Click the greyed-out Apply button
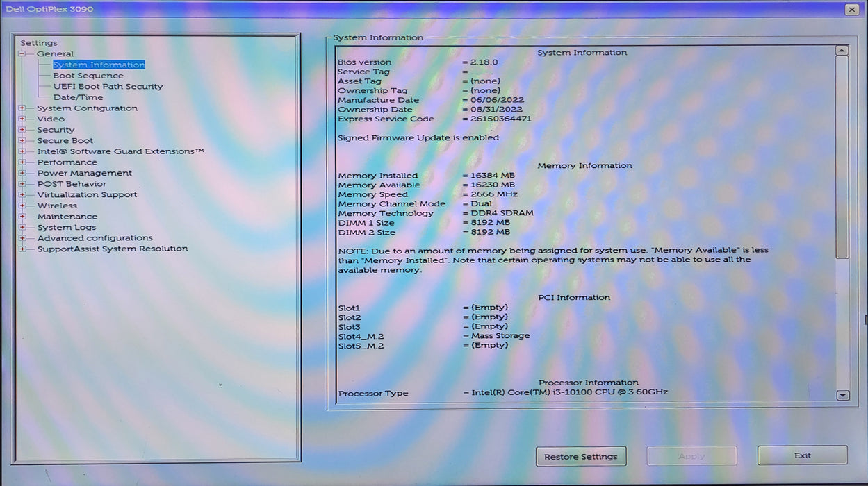868x486 pixels. point(691,456)
